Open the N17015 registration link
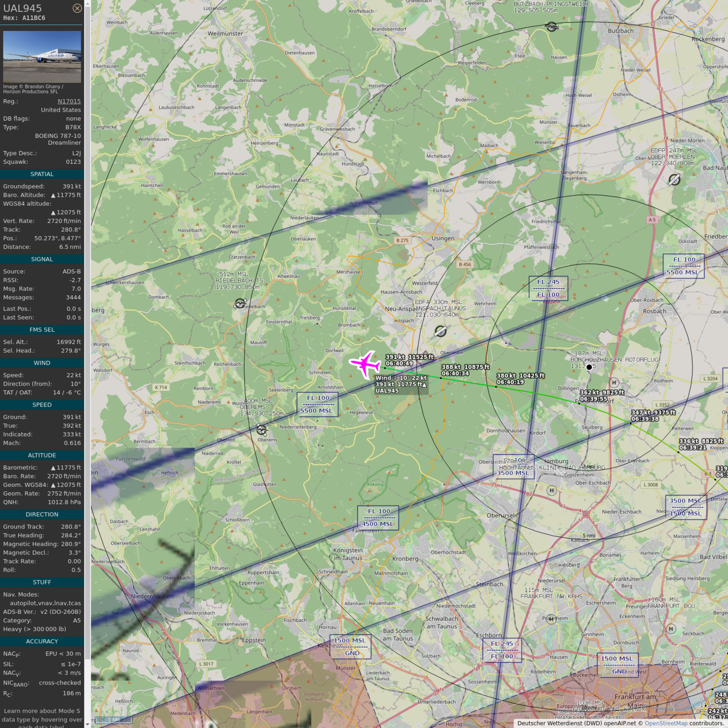Screen dimensions: 728x728 click(x=69, y=101)
